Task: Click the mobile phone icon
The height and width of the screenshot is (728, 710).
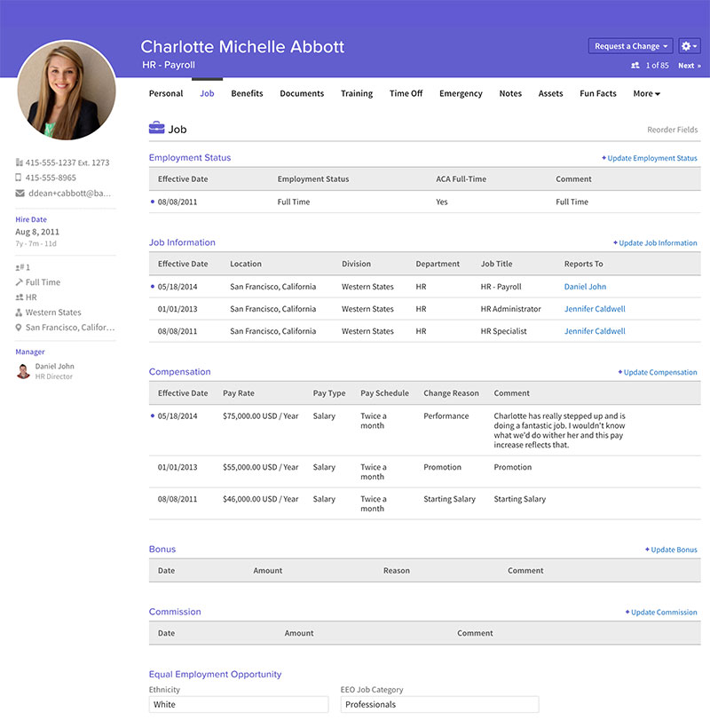Action: [x=19, y=178]
